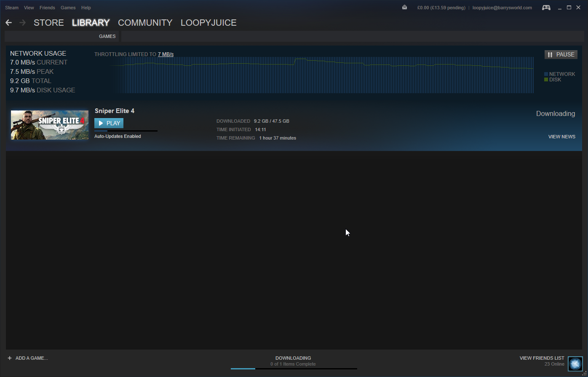588x377 pixels.
Task: Click the window resize grip icon
Action: tap(584, 374)
